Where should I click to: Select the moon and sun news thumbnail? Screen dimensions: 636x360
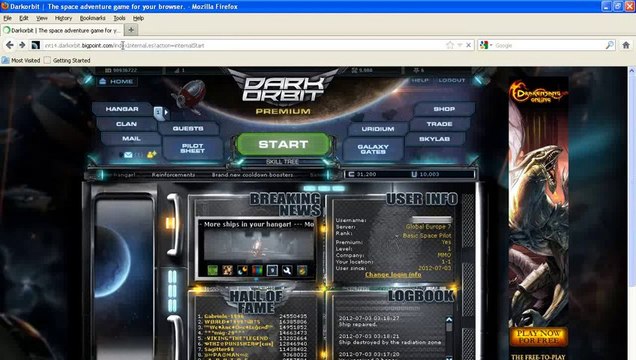[x=243, y=270]
